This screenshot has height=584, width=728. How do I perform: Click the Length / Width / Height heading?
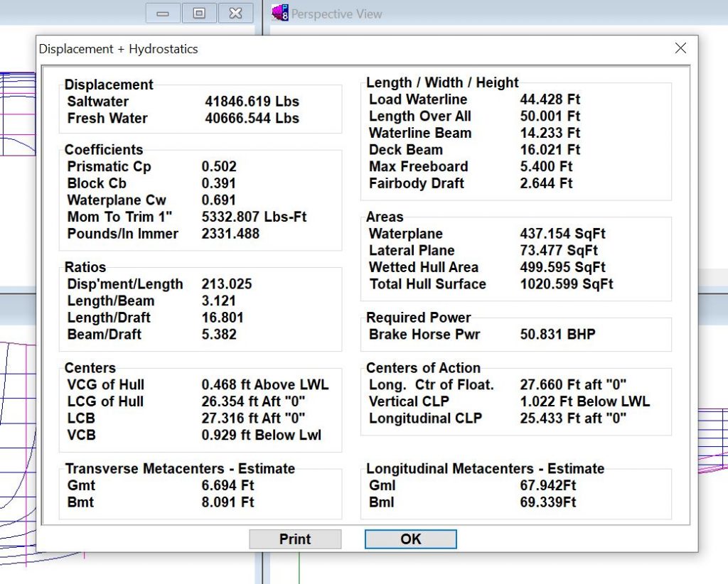click(x=442, y=82)
